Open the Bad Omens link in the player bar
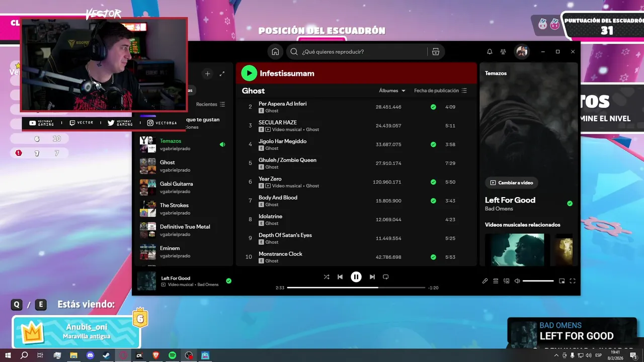 click(x=208, y=285)
